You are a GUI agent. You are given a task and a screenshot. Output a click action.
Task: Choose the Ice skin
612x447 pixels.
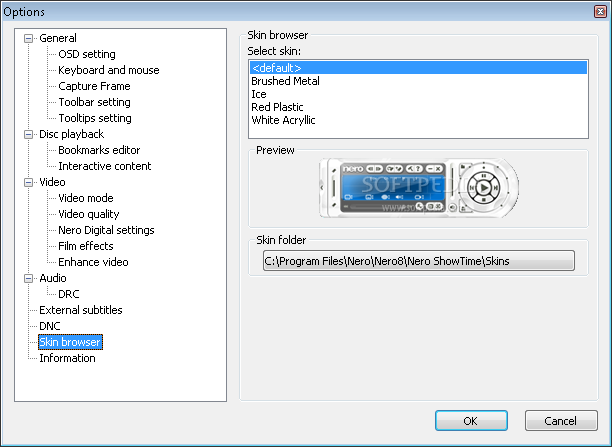click(x=418, y=94)
